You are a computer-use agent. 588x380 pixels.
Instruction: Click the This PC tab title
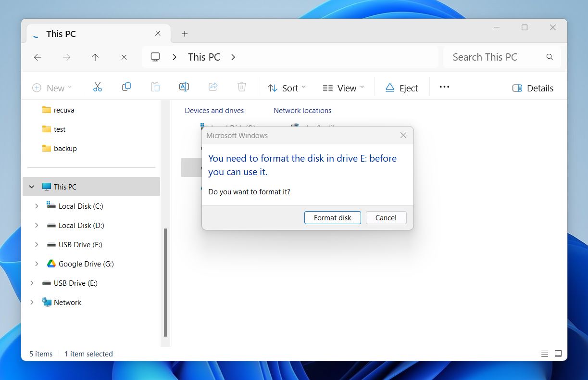pyautogui.click(x=61, y=34)
